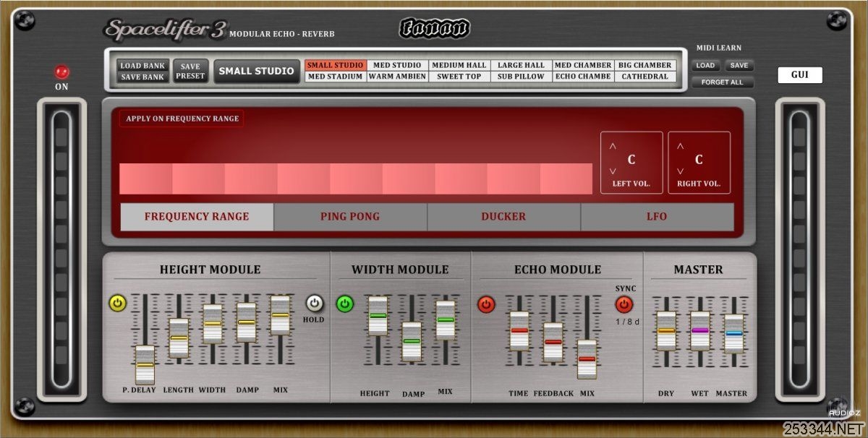
Task: Select the BIG CHAMBER preset
Action: [x=645, y=65]
